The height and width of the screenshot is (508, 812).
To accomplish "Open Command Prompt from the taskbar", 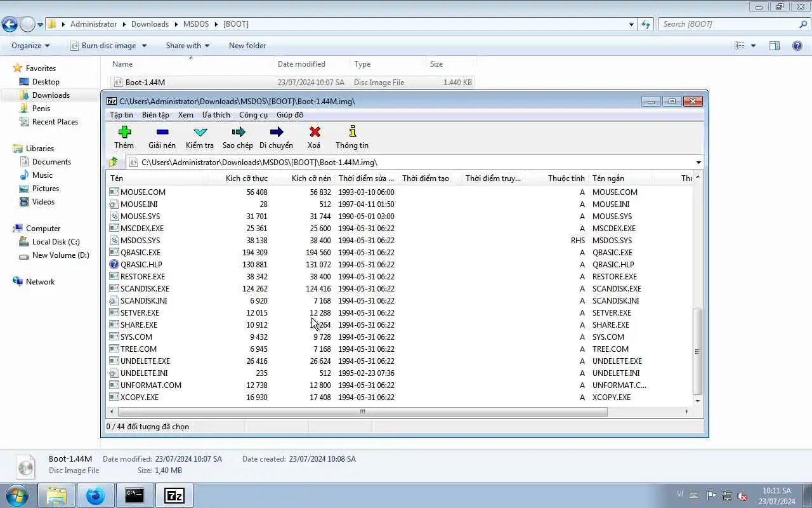I will [x=134, y=495].
